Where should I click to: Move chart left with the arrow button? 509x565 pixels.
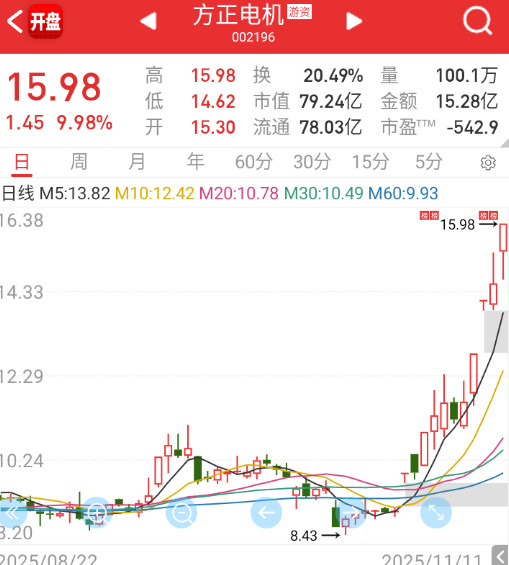pyautogui.click(x=266, y=513)
